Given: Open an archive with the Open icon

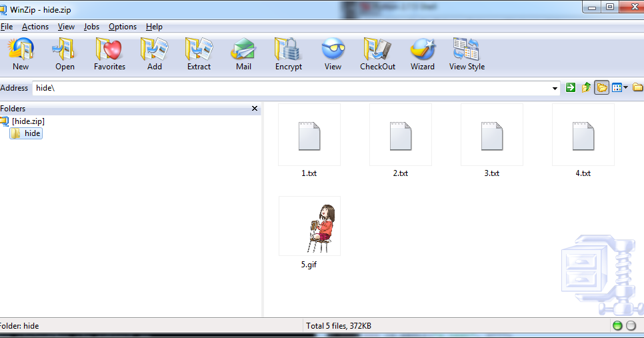Looking at the screenshot, I should pos(65,49).
